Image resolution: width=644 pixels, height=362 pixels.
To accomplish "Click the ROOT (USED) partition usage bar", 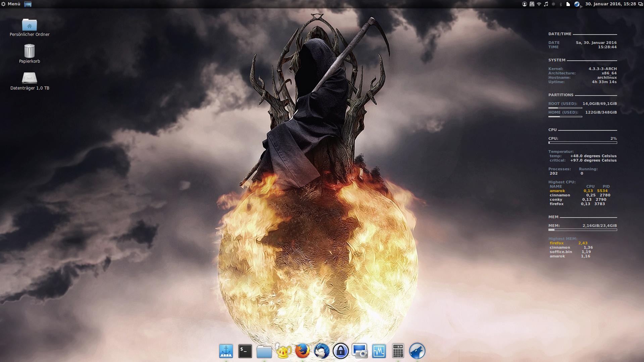I will (x=565, y=108).
